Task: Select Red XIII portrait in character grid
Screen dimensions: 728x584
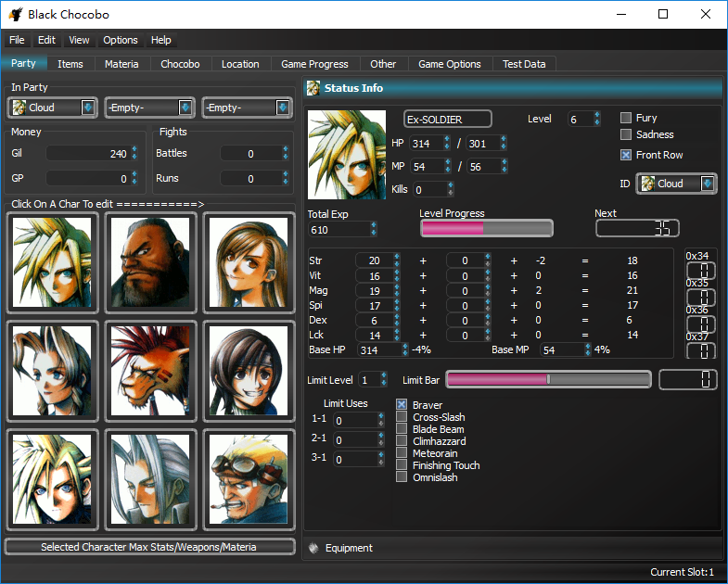Action: pos(150,371)
